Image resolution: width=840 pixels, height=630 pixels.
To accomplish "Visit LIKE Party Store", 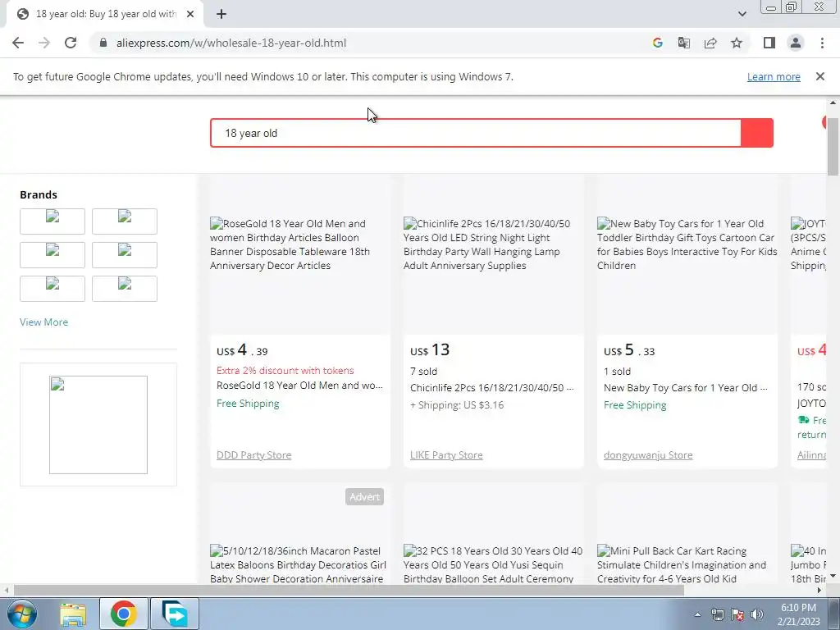I will click(x=446, y=454).
